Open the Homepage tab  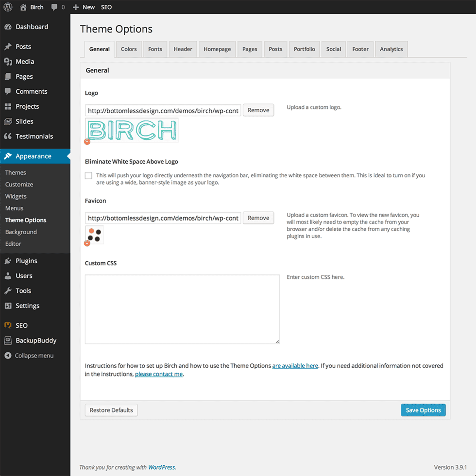[x=217, y=49]
